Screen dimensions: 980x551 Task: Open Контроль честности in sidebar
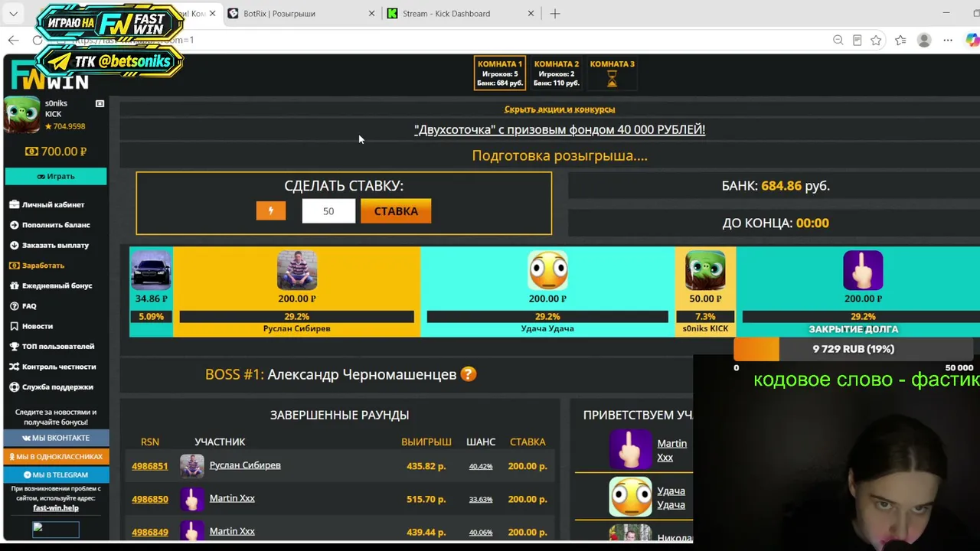coord(53,367)
